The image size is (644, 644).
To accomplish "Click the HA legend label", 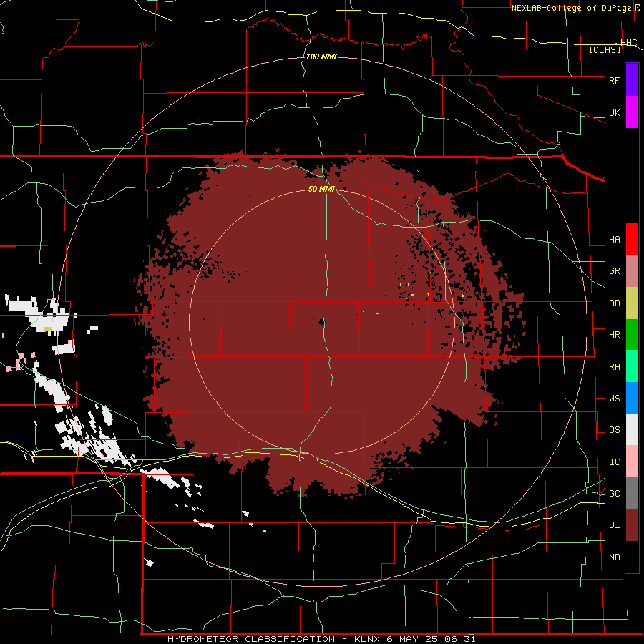I will pyautogui.click(x=614, y=240).
